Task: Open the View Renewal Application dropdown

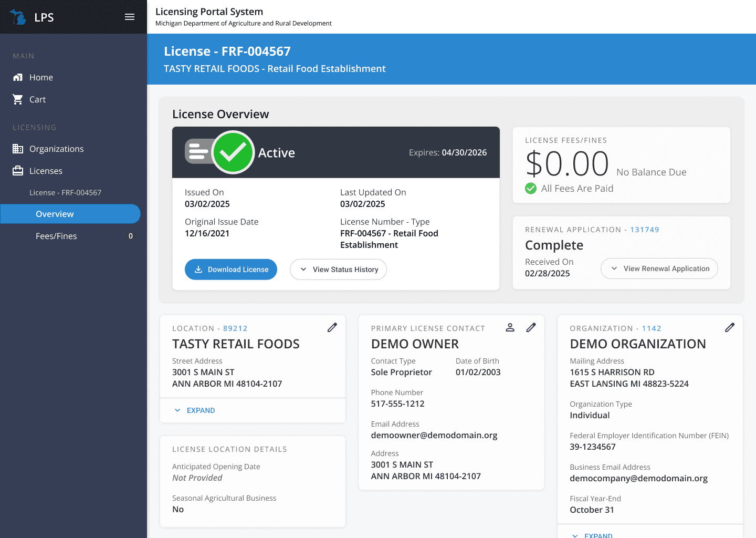Action: (659, 268)
